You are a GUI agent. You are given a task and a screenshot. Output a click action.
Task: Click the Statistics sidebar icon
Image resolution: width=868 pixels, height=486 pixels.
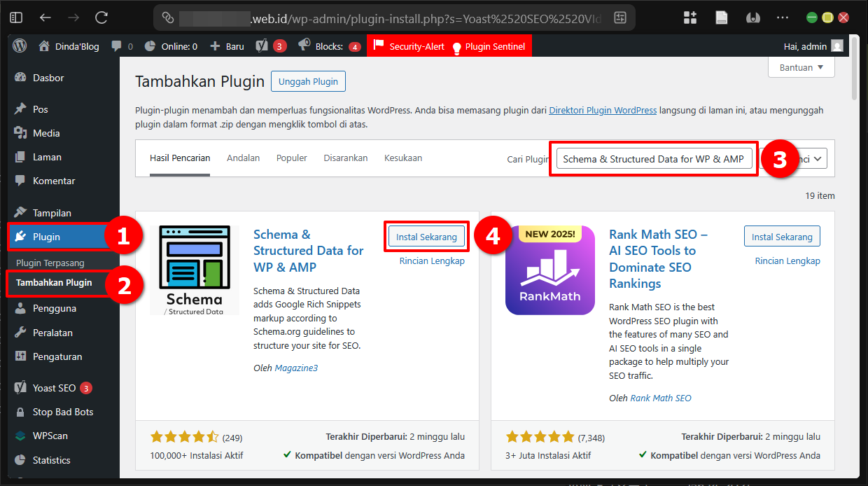tap(21, 460)
